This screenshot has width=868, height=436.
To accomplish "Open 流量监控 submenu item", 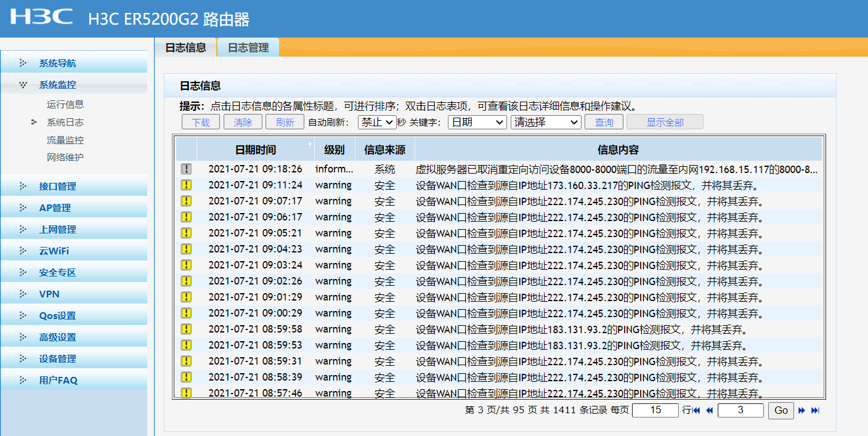I will 65,140.
